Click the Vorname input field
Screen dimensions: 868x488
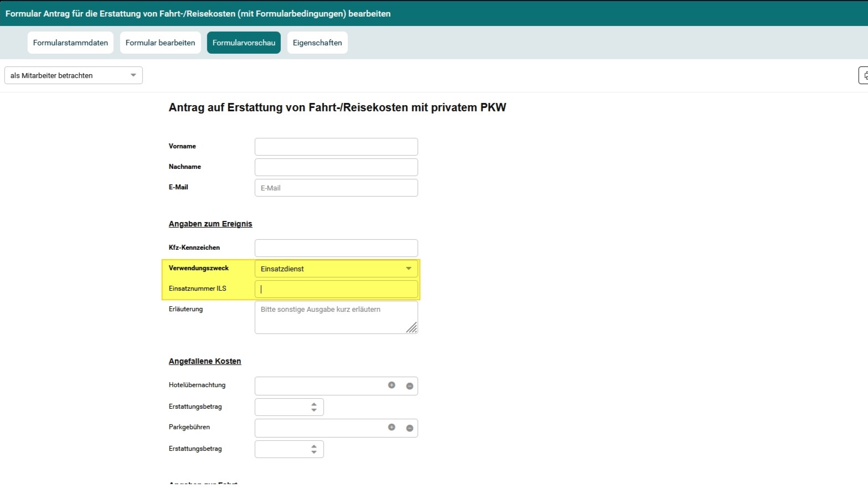336,147
